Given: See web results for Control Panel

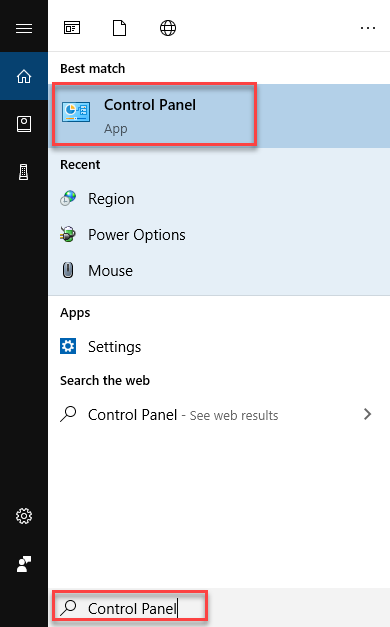Looking at the screenshot, I should (219, 415).
